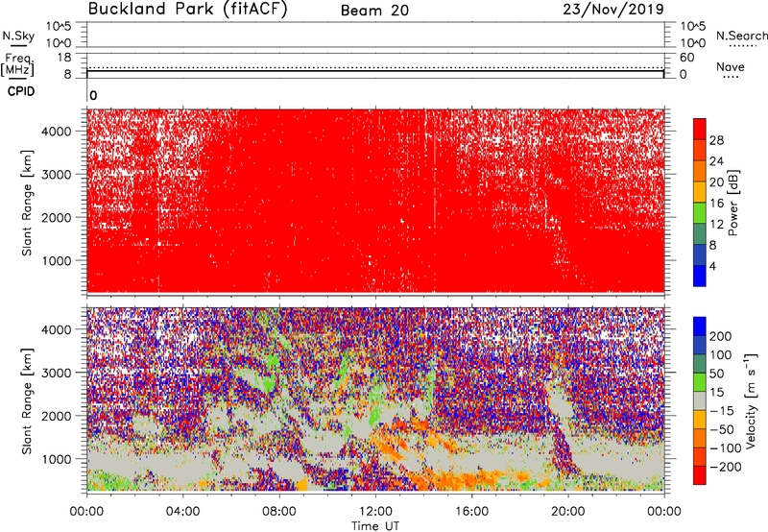Click the green segment of power colorbar
This screenshot has width=768, height=532.
point(700,213)
